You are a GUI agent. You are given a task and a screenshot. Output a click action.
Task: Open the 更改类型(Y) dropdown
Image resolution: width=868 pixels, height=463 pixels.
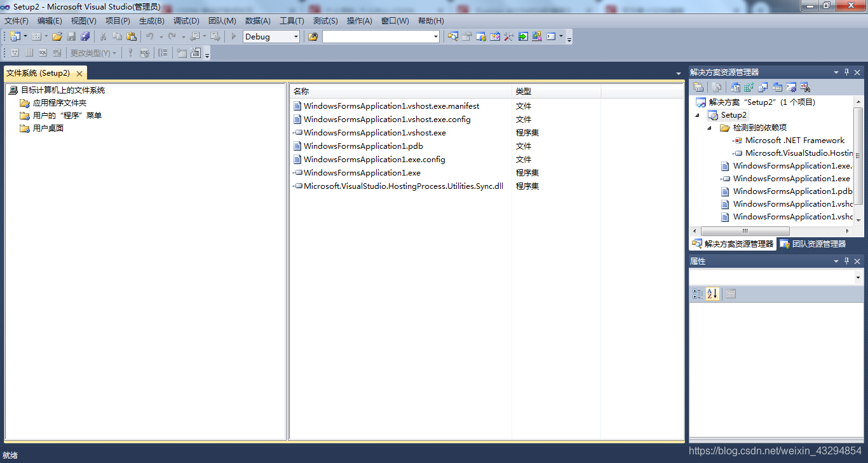(93, 53)
